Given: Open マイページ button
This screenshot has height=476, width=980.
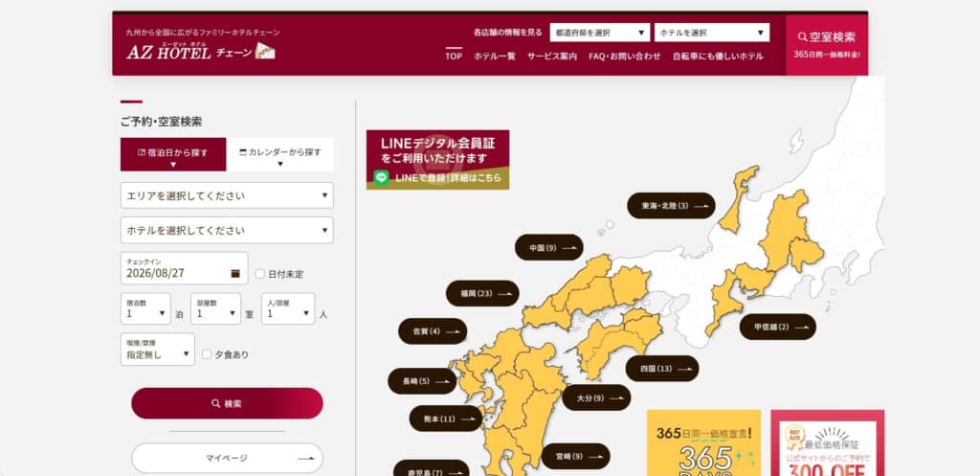Looking at the screenshot, I should (x=227, y=459).
